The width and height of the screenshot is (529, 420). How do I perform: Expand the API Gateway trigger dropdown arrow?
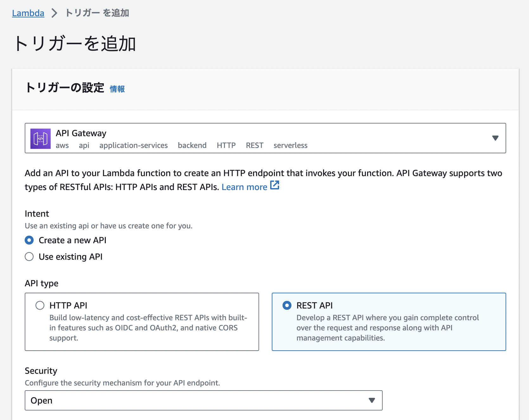click(x=495, y=138)
